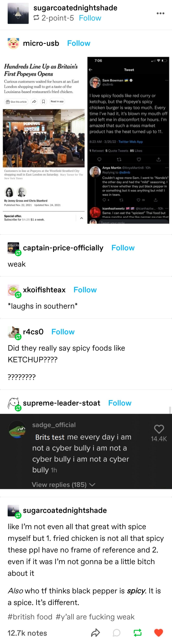Screen dimensions: 172x644
Task: Collapse the special offer chevron
Action: pyautogui.click(x=81, y=218)
